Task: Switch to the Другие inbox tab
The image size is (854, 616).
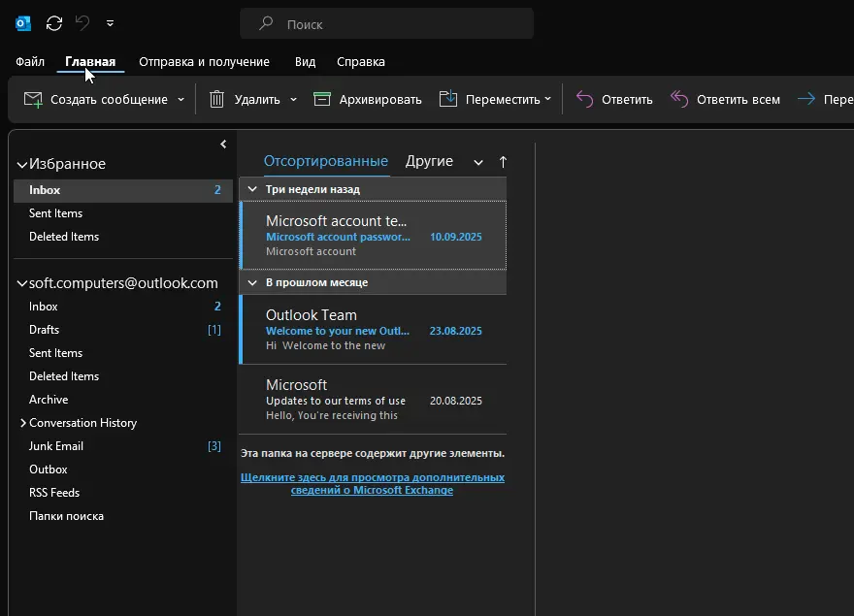Action: point(429,161)
